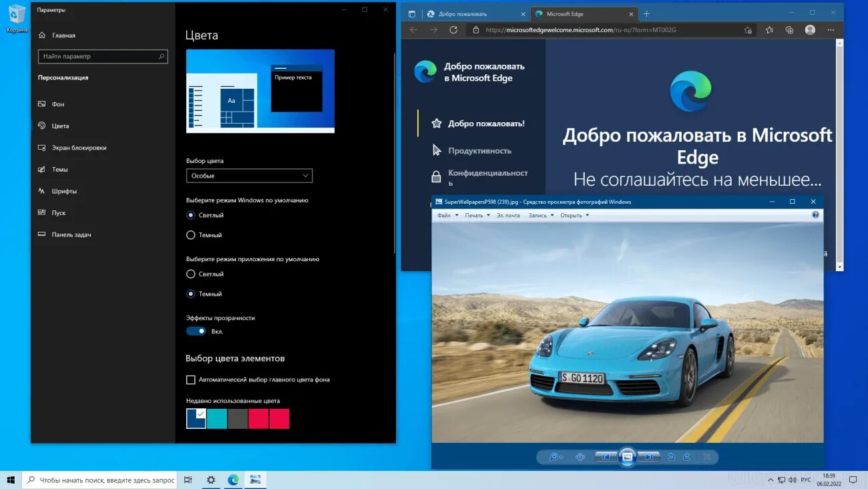Show next photo in Photo Viewer
The width and height of the screenshot is (868, 489).
(649, 457)
